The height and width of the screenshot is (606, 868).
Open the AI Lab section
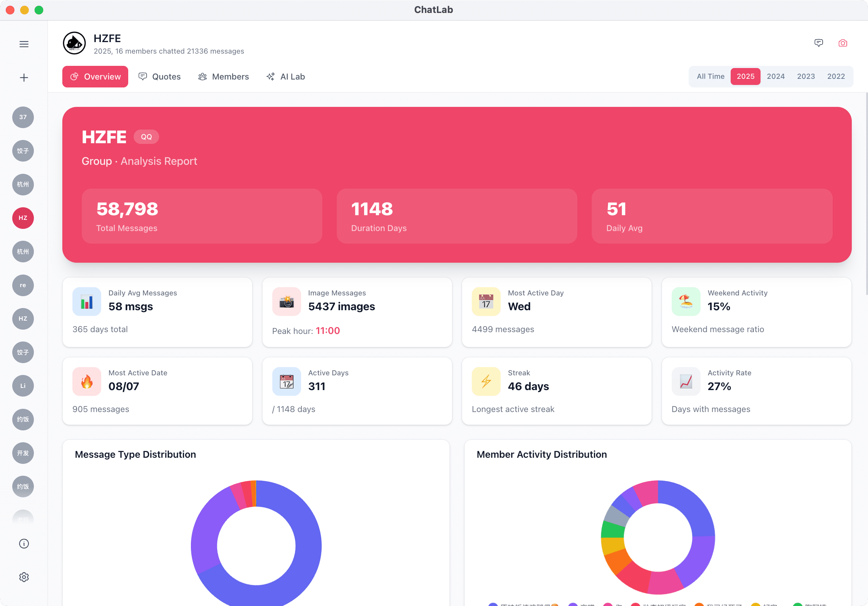click(x=286, y=76)
